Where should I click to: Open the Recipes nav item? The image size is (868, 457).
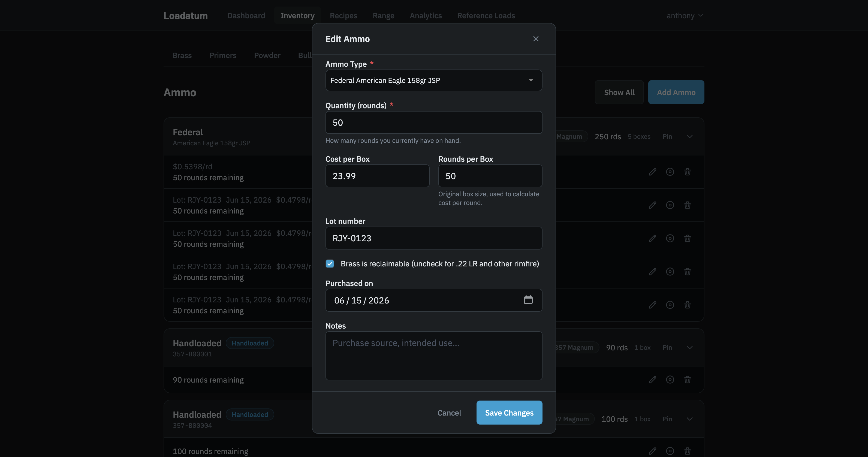tap(343, 16)
